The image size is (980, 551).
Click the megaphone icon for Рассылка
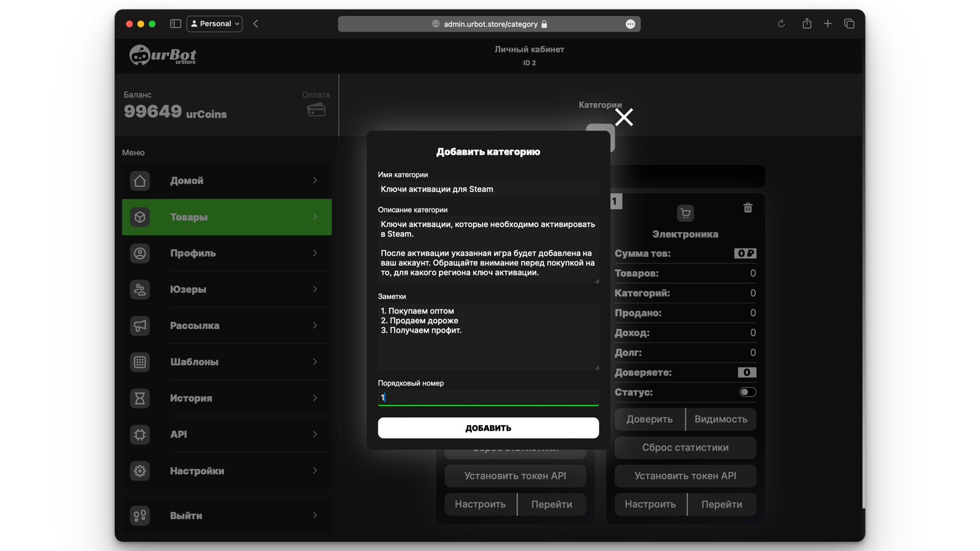[140, 326]
